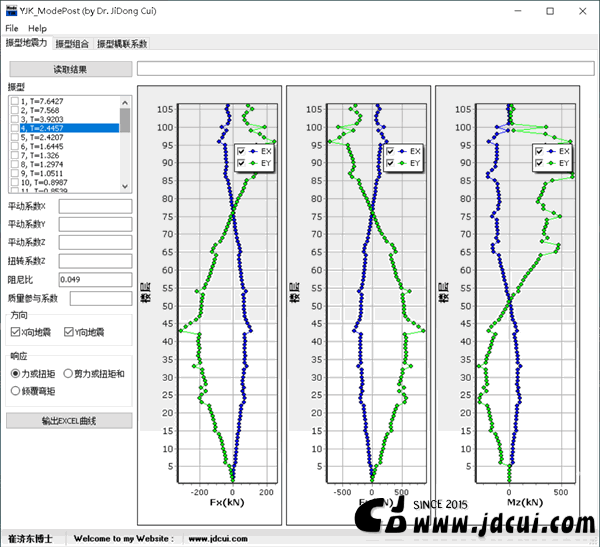This screenshot has width=600, height=547.
Task: Click the 平动系数X input field
Action: 95,206
